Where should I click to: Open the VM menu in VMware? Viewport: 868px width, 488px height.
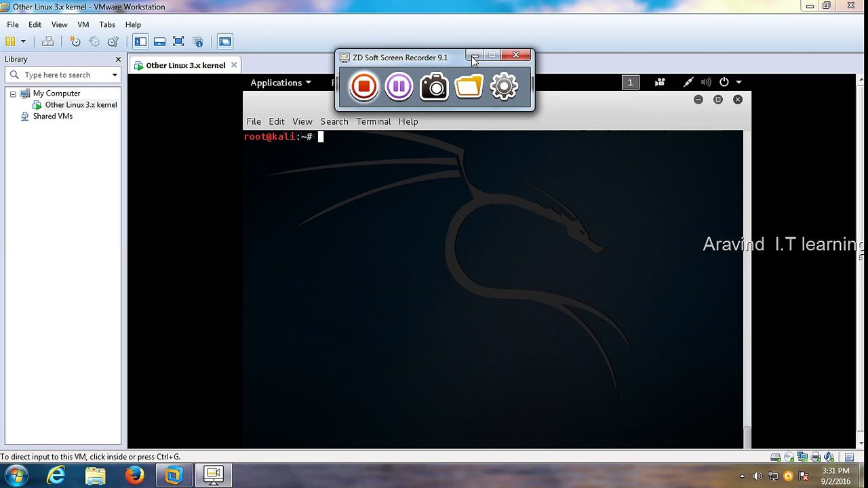pyautogui.click(x=83, y=24)
